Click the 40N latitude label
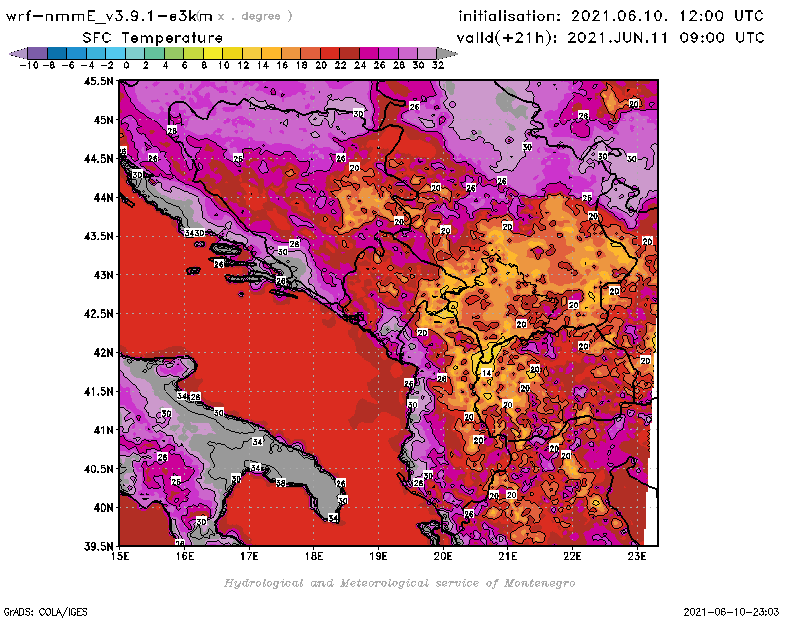 click(x=103, y=508)
